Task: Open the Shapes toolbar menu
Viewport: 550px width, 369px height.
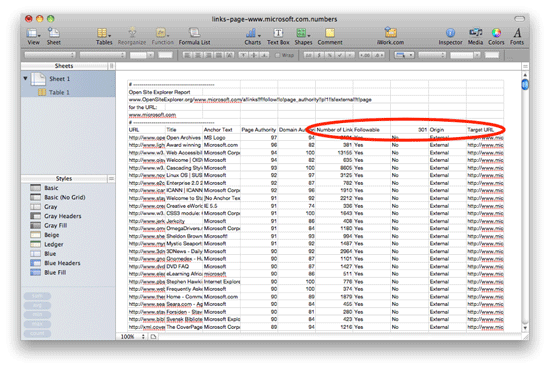Action: coord(303,36)
